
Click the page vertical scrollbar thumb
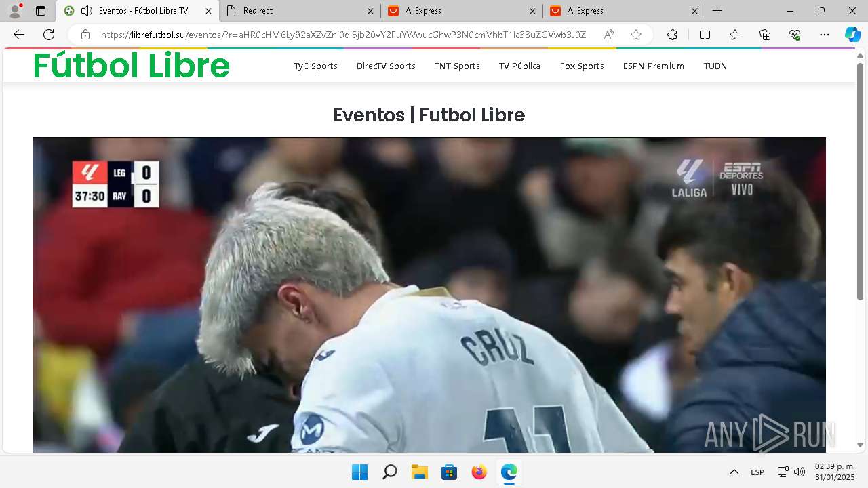(860, 182)
